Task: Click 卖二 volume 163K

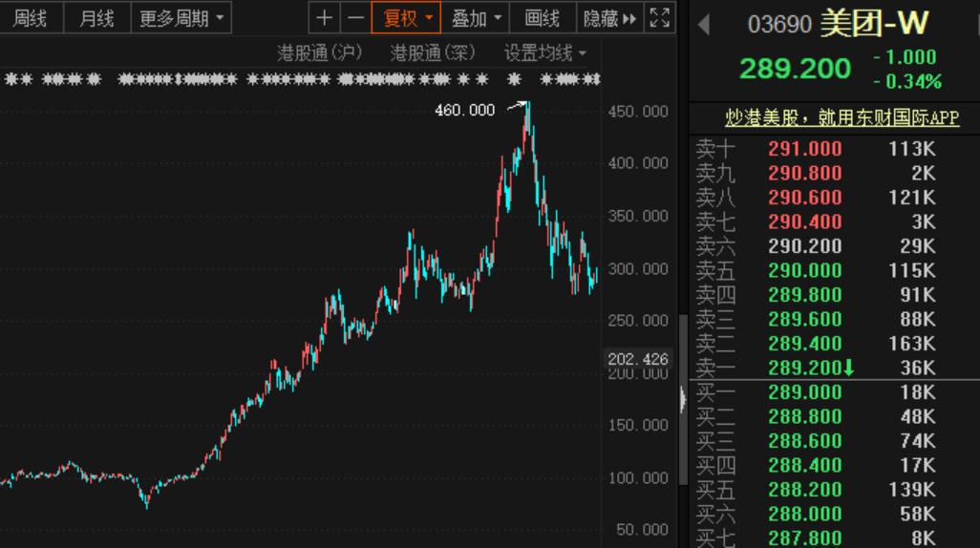Action: point(912,344)
